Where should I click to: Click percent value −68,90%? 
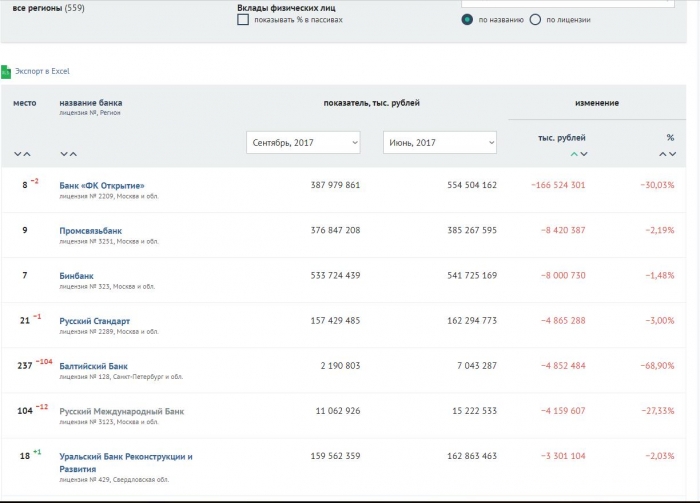[x=657, y=366]
